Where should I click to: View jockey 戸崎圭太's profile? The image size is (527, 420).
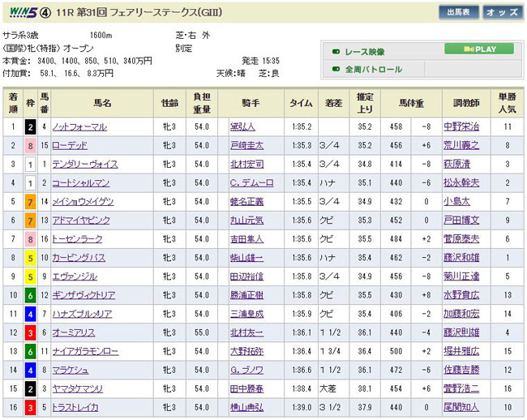coord(246,145)
